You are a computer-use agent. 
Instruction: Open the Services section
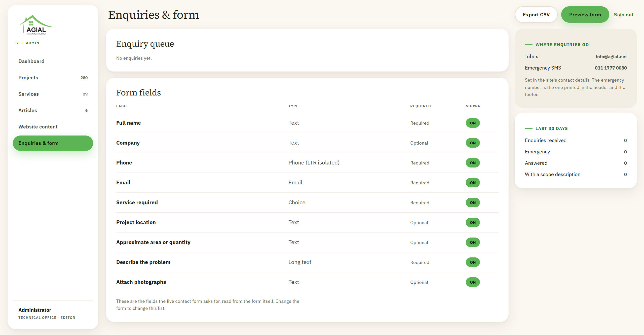click(53, 94)
